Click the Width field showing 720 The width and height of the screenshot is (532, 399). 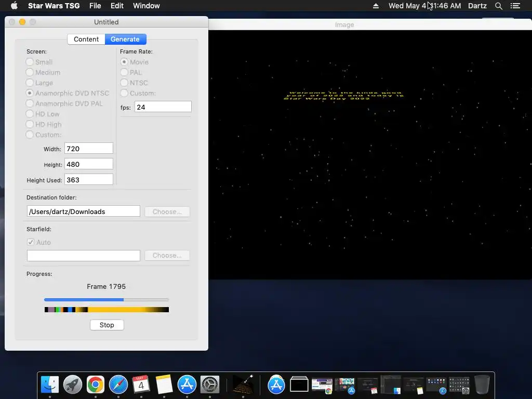[88, 149]
